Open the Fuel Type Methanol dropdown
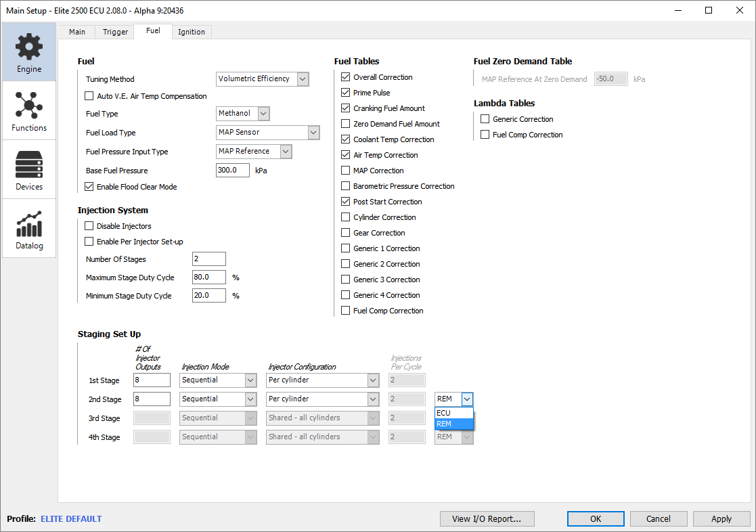Viewport: 756px width, 532px height. click(x=242, y=113)
